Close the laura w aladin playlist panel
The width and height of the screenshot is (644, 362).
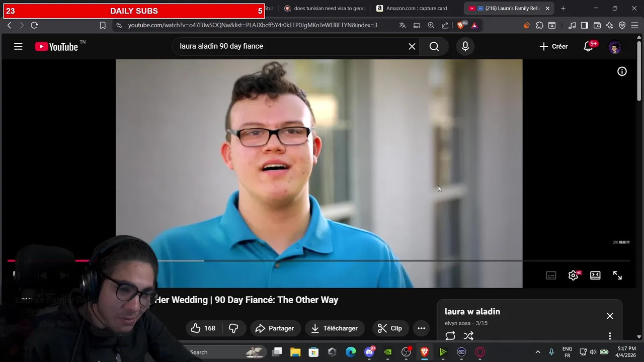click(610, 316)
